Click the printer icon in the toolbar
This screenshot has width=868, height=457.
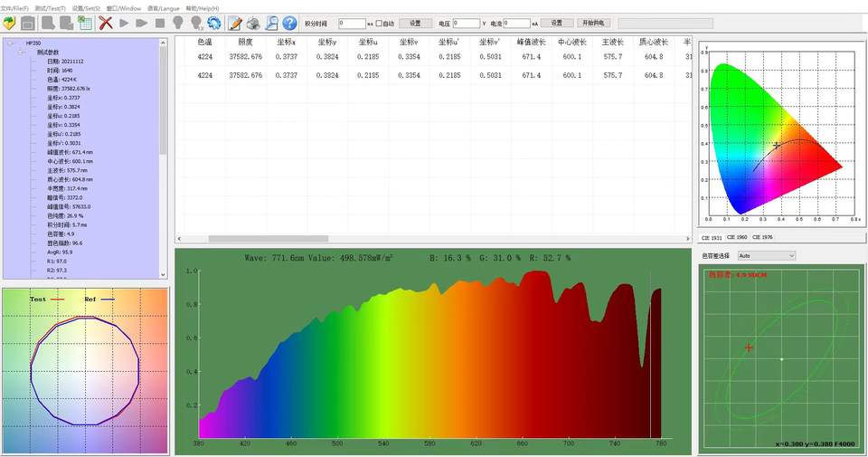pyautogui.click(x=253, y=24)
